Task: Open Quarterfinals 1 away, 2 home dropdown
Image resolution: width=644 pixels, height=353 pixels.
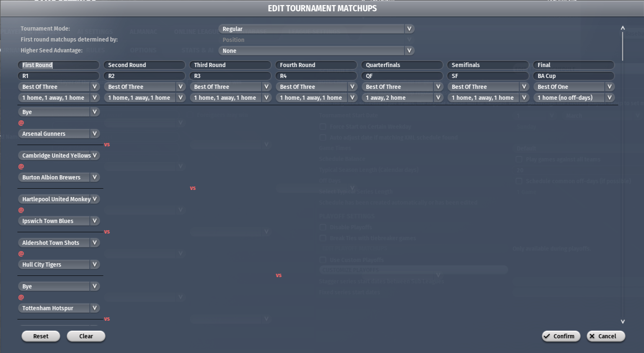Action: [401, 98]
